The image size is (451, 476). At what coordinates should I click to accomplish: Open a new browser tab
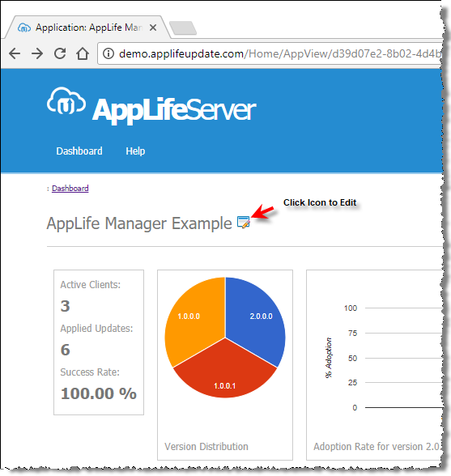pos(183,28)
